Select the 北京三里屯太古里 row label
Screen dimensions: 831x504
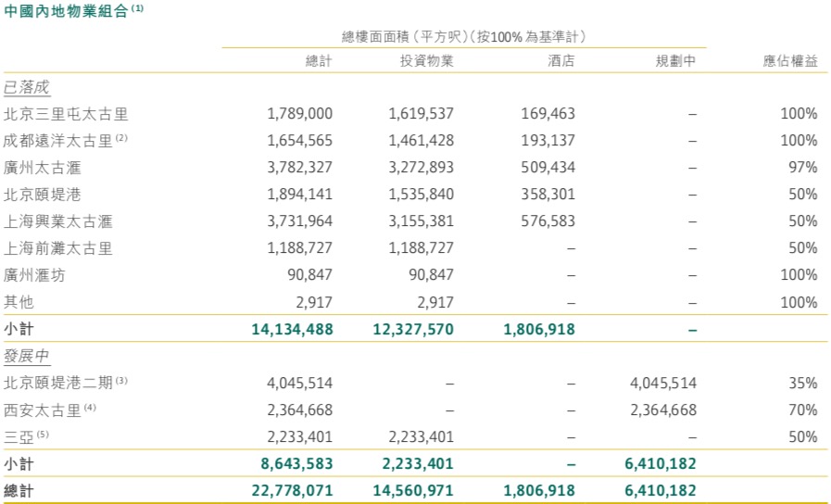tap(65, 114)
